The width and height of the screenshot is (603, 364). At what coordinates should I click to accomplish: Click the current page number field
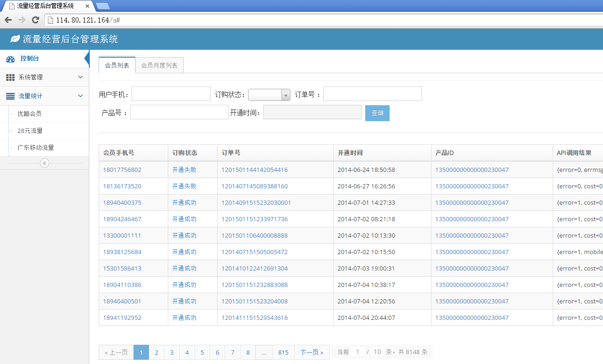pyautogui.click(x=358, y=352)
